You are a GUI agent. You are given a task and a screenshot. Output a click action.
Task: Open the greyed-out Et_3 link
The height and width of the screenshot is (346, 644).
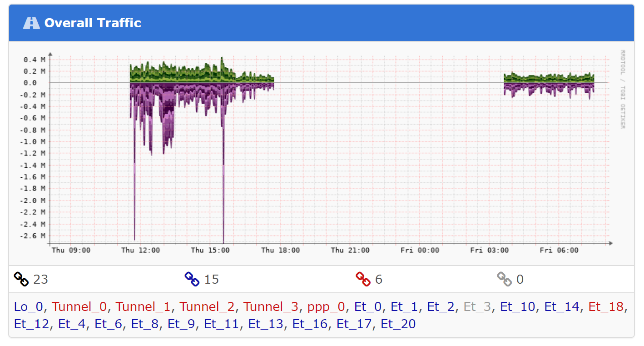(477, 307)
